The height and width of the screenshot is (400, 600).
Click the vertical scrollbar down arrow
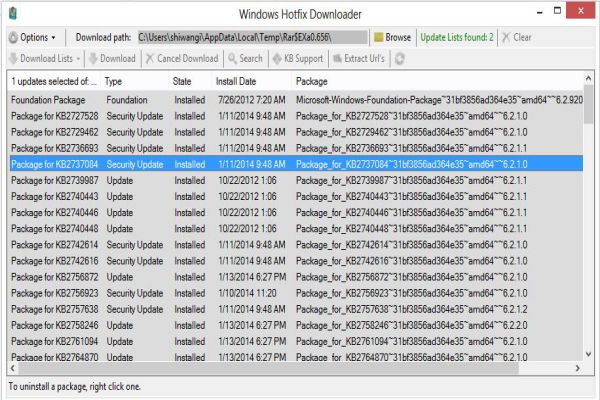pyautogui.click(x=589, y=354)
